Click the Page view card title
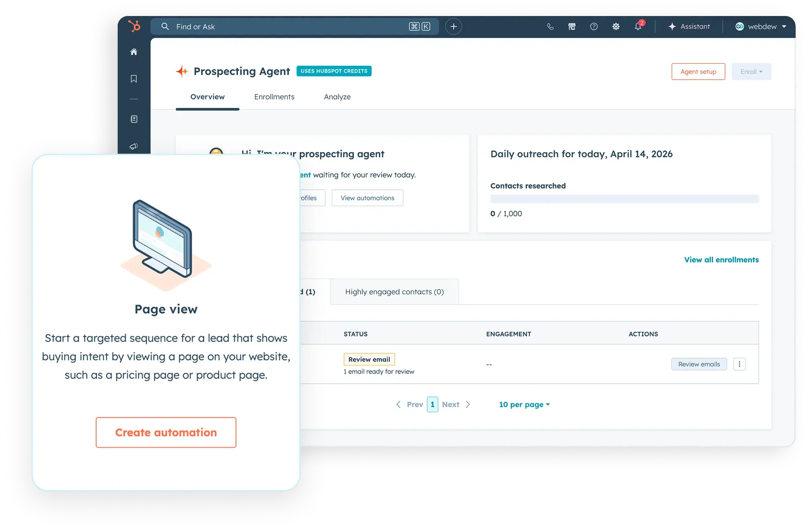 click(166, 309)
